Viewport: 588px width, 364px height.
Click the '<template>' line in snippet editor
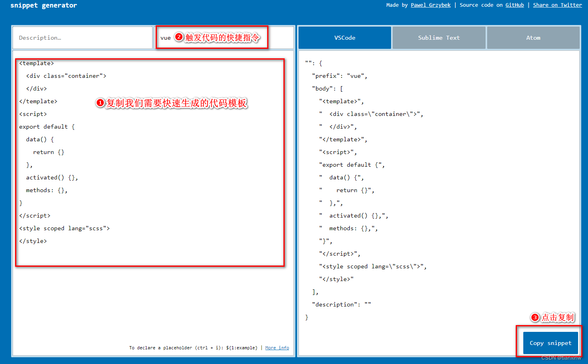click(37, 63)
